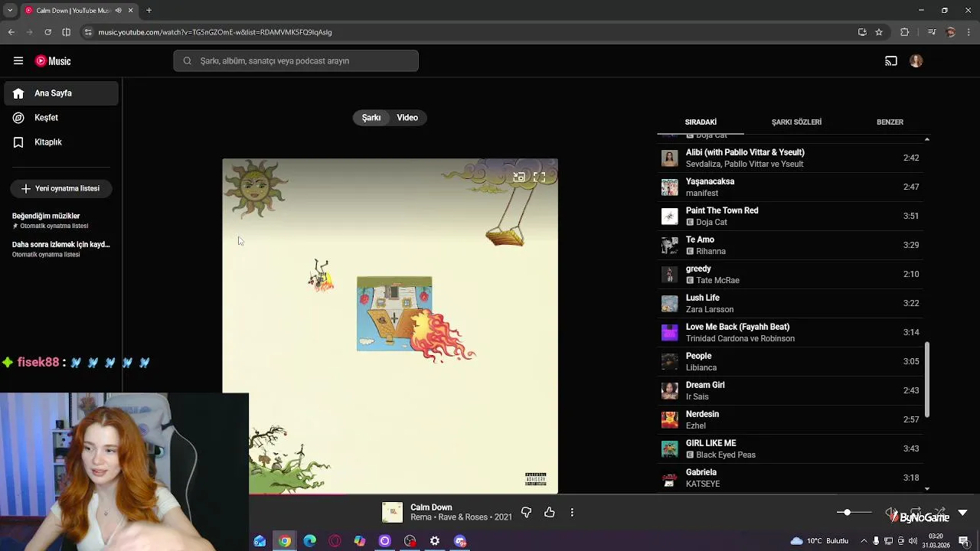Open the hamburger guide menu
The height and width of the screenshot is (551, 980).
click(x=18, y=60)
